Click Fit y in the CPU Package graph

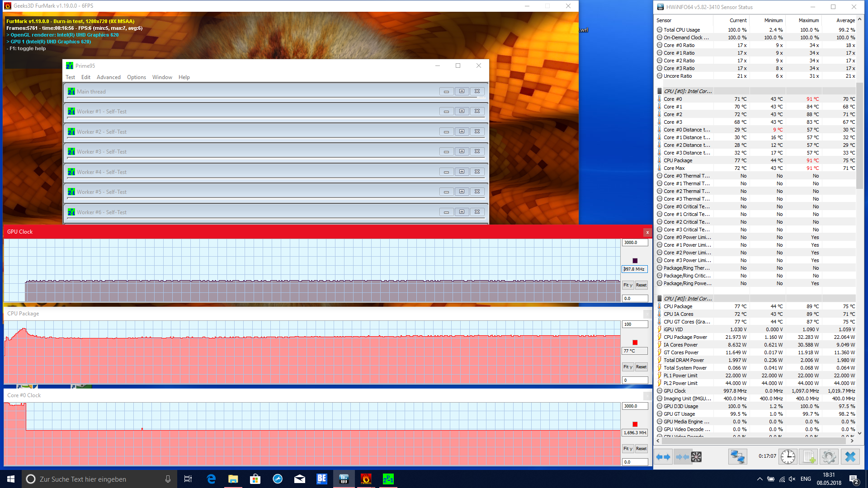coord(628,367)
